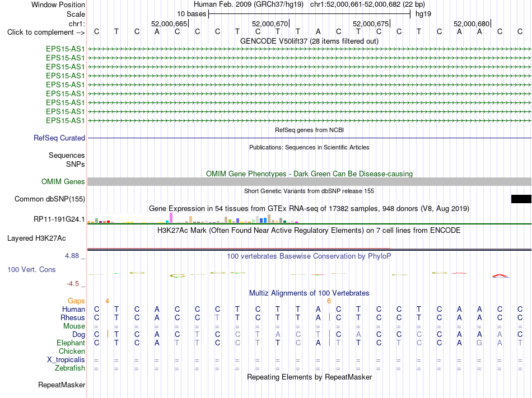Click the 'Click to complement -->' label
This screenshot has height=398, width=532.
[46, 32]
